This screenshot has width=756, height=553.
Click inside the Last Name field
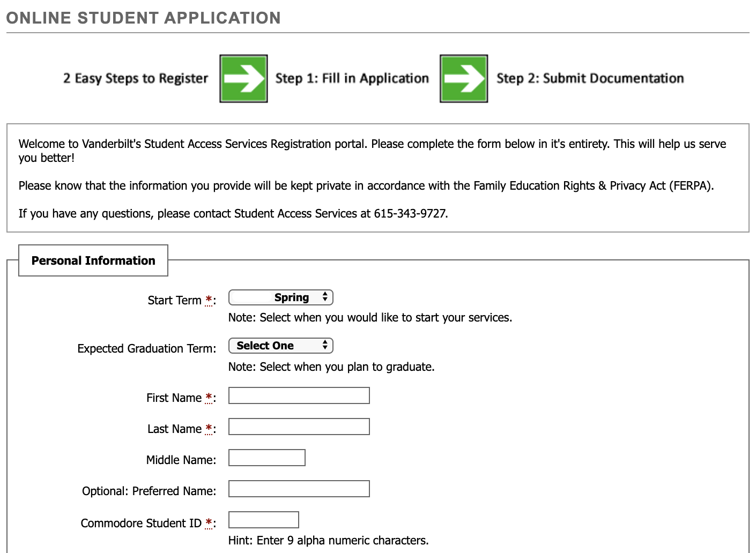[299, 426]
